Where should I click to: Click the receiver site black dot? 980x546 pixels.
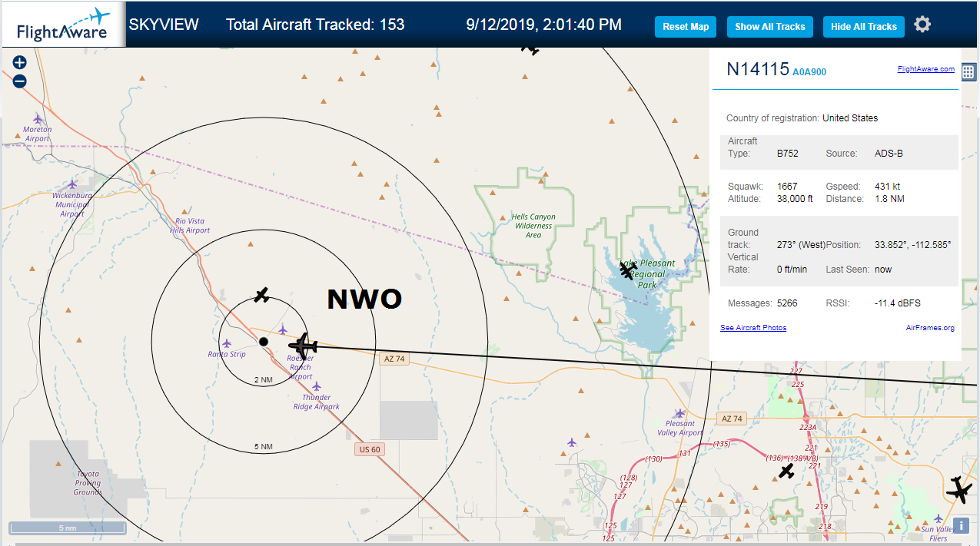click(x=263, y=342)
